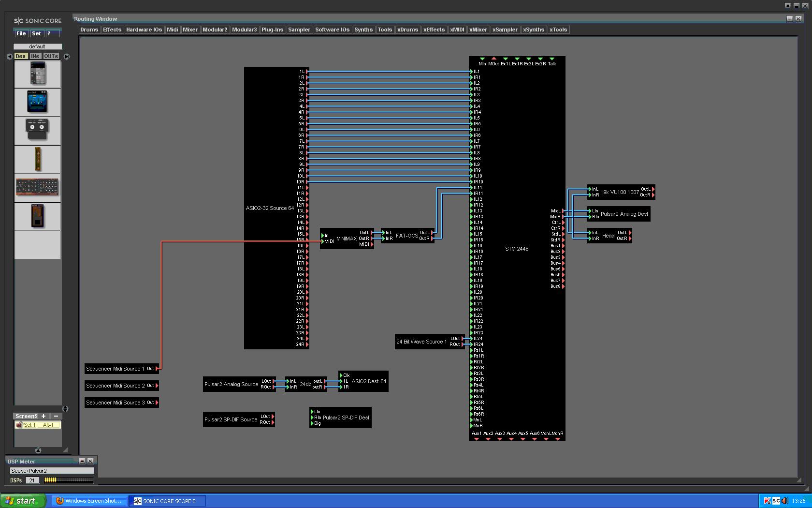Viewport: 812px width, 508px height.
Task: Roll up the Routing Window with shade button
Action: (790, 19)
